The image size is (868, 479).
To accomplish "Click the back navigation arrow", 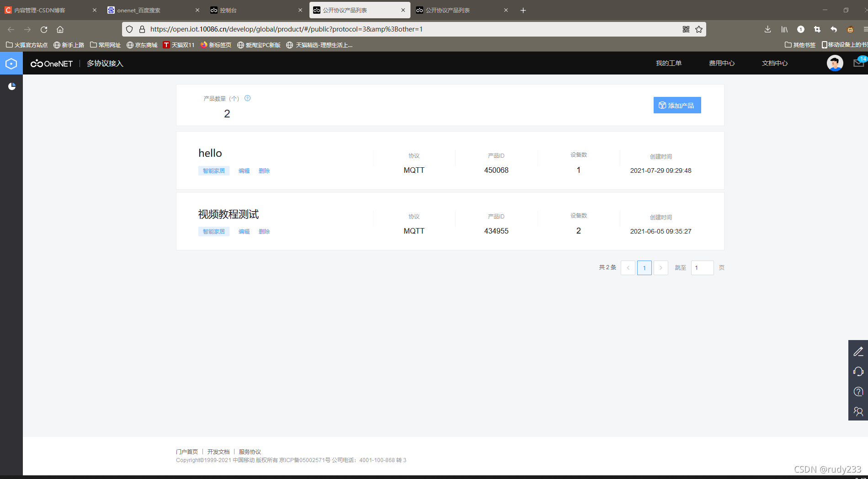I will click(x=11, y=29).
